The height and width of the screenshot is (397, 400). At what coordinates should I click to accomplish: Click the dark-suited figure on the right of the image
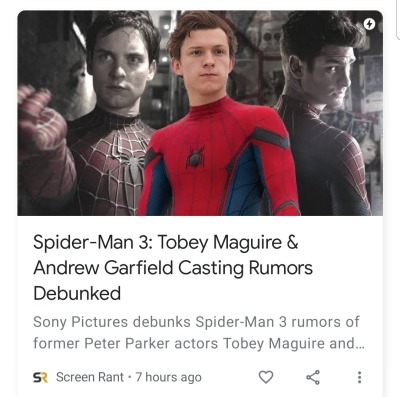325,113
